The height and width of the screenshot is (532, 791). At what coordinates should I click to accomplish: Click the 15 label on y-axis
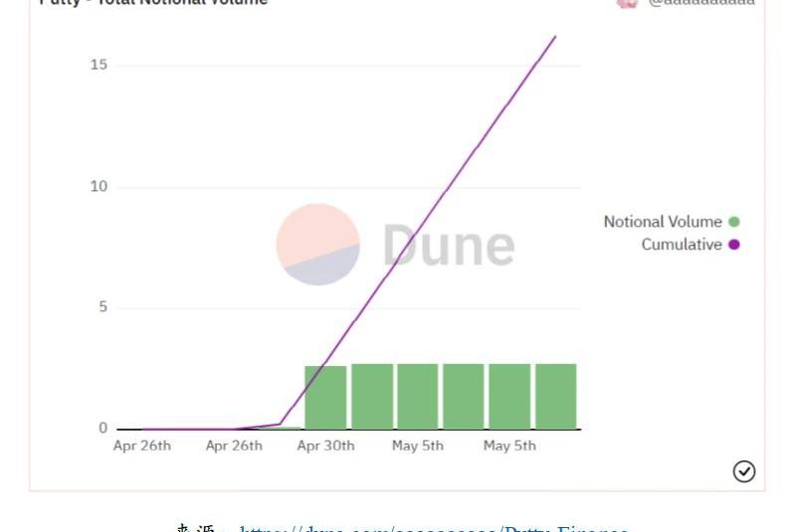(98, 66)
